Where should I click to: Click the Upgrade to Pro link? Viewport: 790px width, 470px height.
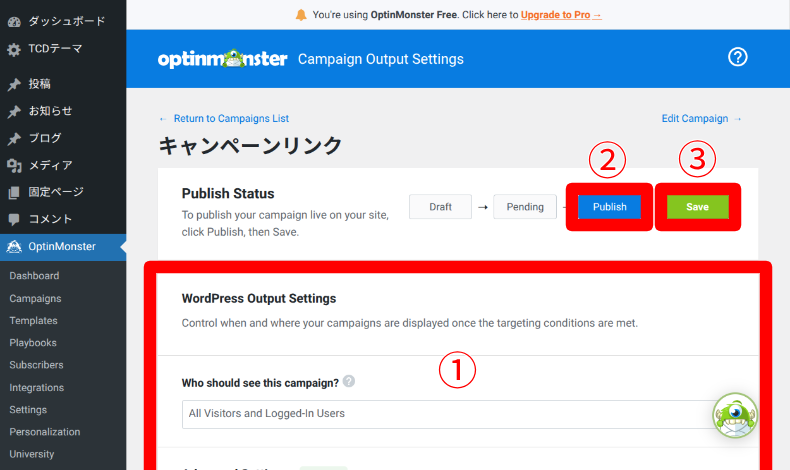[561, 15]
